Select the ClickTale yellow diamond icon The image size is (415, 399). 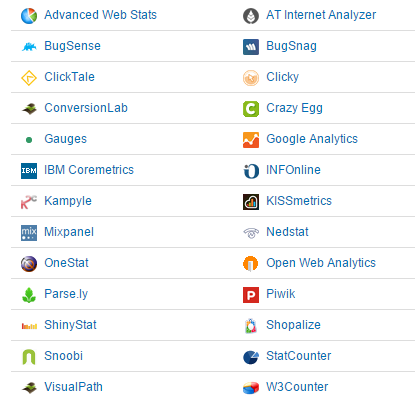pyautogui.click(x=29, y=78)
